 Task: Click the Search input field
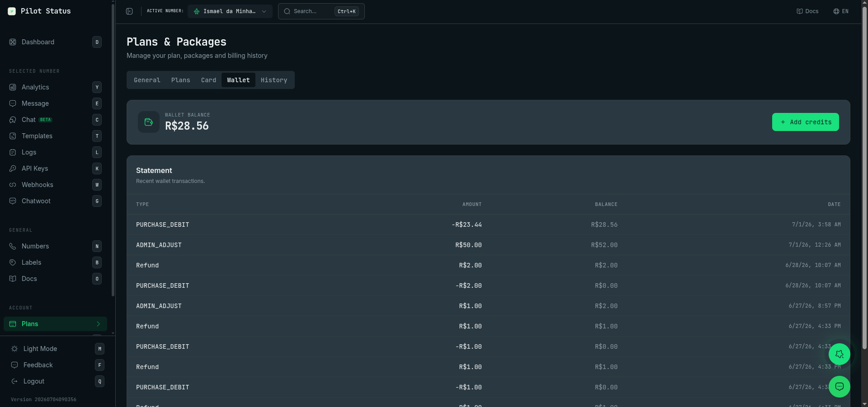pyautogui.click(x=321, y=11)
